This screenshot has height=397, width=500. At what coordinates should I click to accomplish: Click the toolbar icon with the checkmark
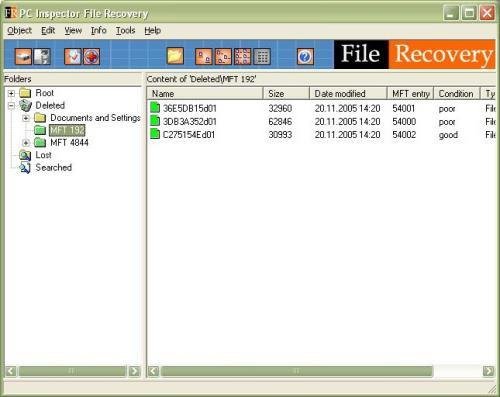pyautogui.click(x=73, y=56)
